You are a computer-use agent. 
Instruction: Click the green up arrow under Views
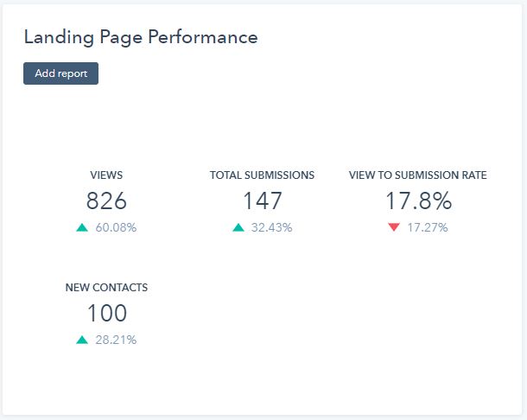point(82,228)
